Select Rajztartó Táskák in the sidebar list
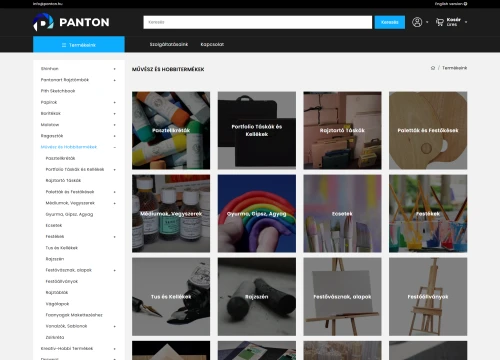 tap(63, 181)
